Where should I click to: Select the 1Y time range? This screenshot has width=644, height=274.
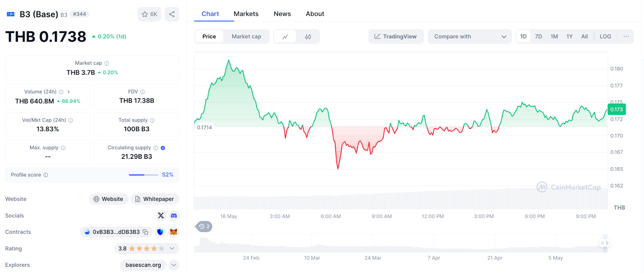tap(570, 37)
